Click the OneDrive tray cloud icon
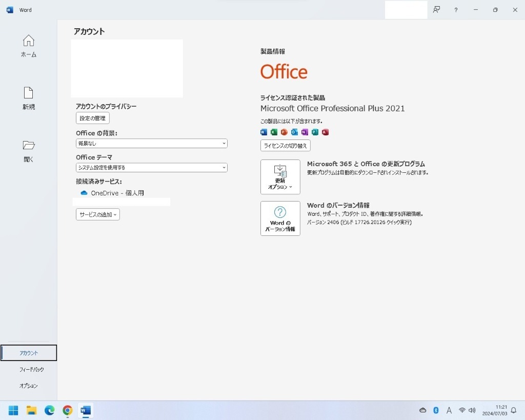This screenshot has height=420, width=525. tap(423, 410)
